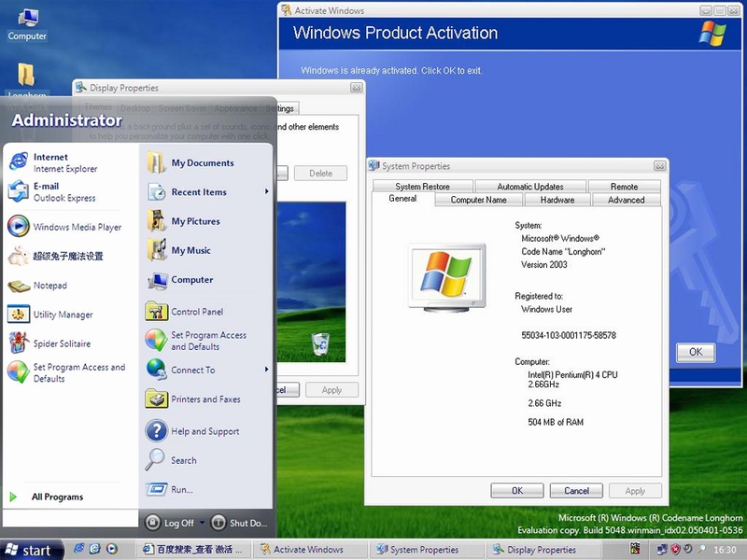This screenshot has height=560, width=747.
Task: Click the product ID 55034-103-0001175-58578
Action: point(569,335)
